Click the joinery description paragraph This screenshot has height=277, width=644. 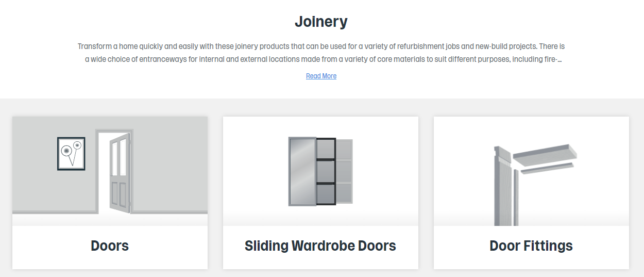pyautogui.click(x=321, y=53)
